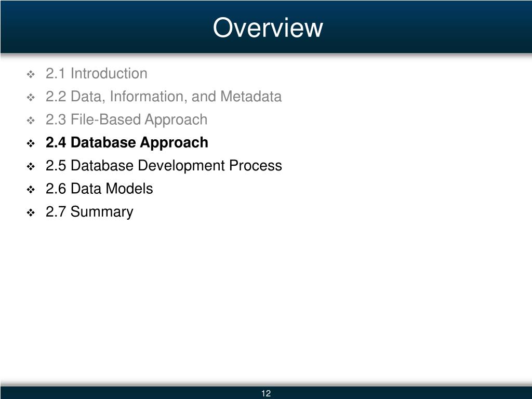Open the 2.1 Introduction item
The height and width of the screenshot is (399, 532).
point(96,74)
